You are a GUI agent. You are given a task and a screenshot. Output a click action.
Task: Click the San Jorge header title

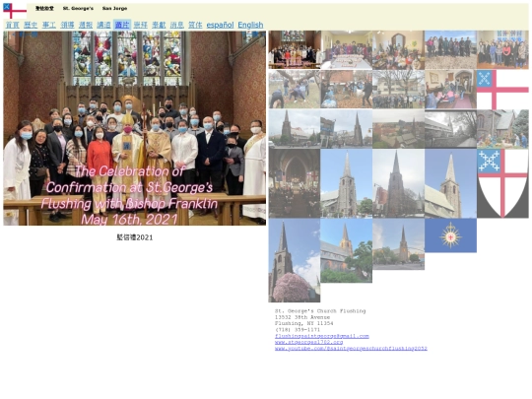pyautogui.click(x=114, y=8)
